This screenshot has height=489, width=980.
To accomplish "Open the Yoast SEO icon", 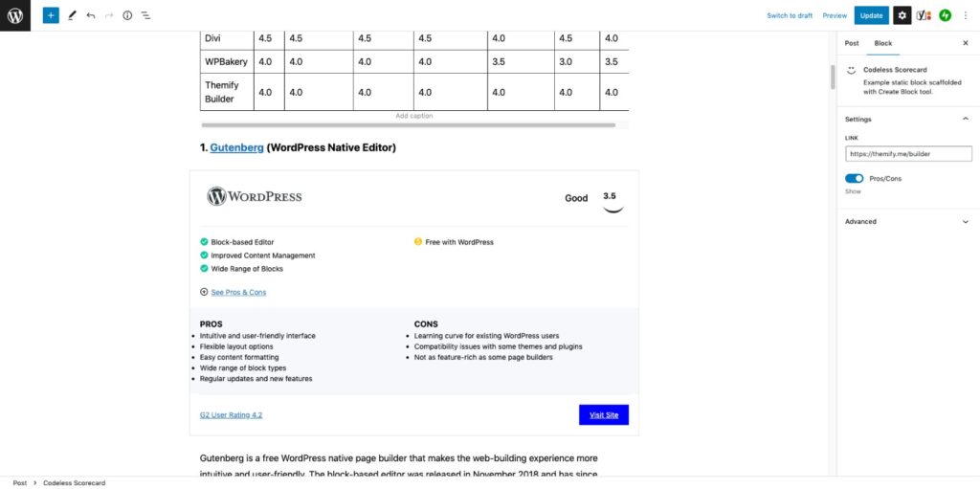I will pos(924,15).
